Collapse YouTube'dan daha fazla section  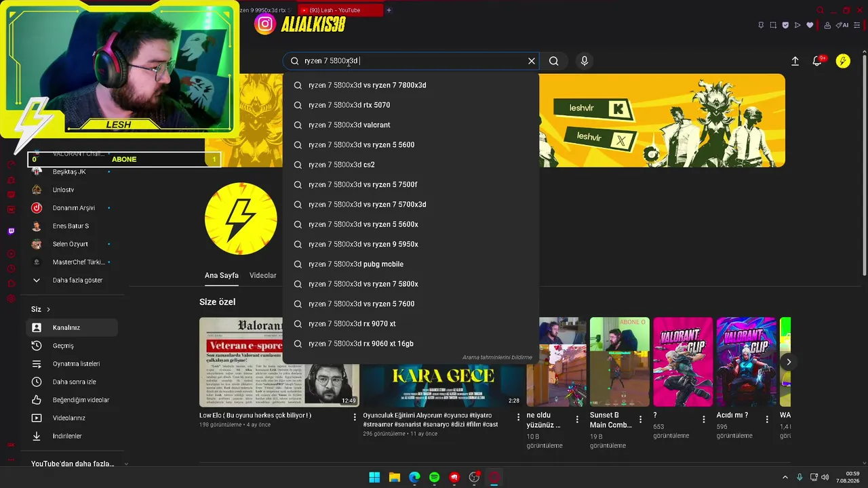(x=126, y=464)
